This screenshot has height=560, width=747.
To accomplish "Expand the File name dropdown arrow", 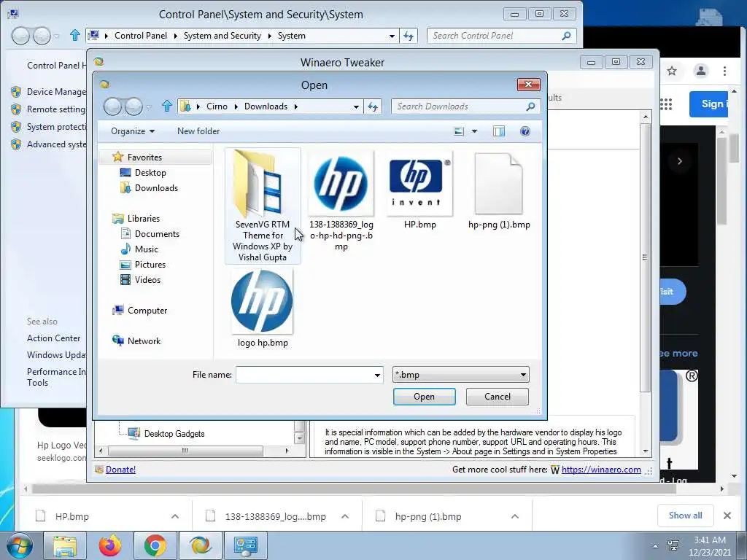I will [377, 375].
